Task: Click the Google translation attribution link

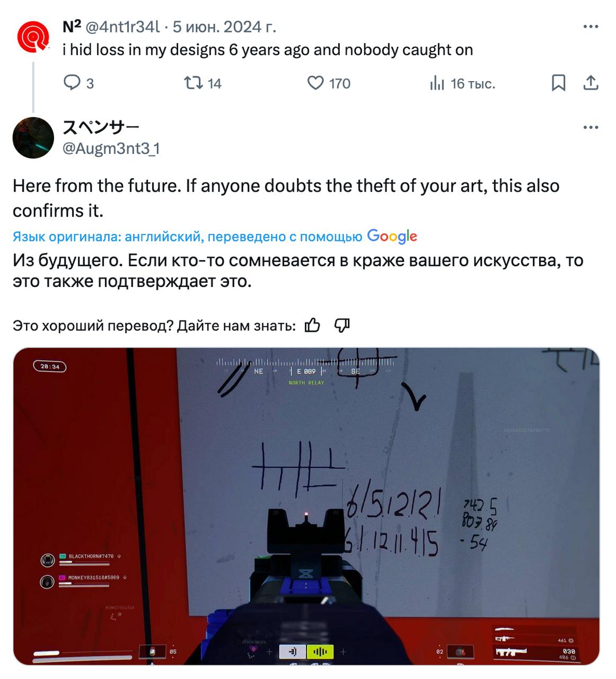Action: click(x=392, y=237)
